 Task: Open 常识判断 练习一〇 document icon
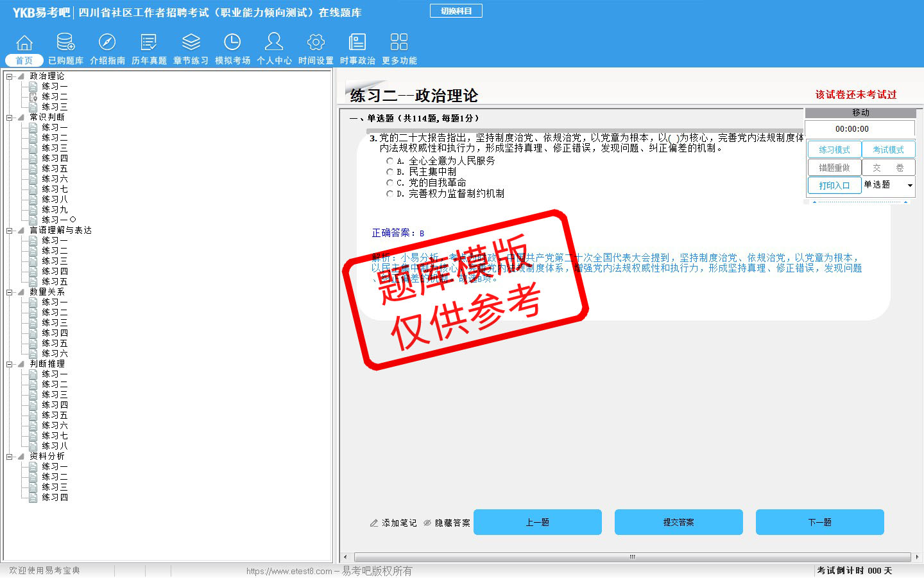(x=33, y=220)
